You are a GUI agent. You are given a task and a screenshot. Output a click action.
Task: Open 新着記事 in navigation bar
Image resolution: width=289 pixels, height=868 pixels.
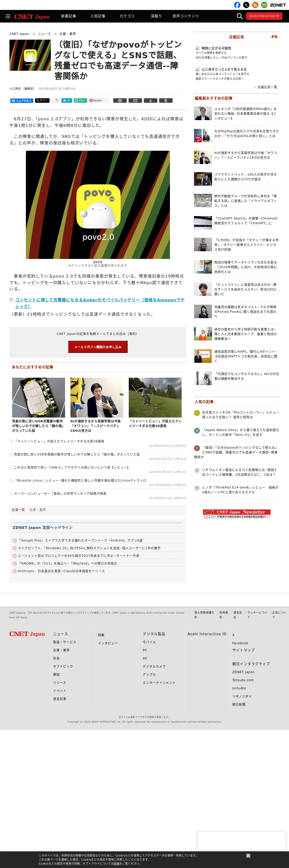68,16
